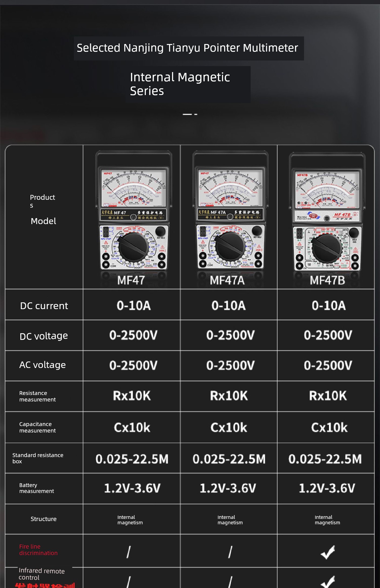This screenshot has width=380, height=588.
Task: Click the MF47A DC voltage value 0-2500V
Action: 230,335
